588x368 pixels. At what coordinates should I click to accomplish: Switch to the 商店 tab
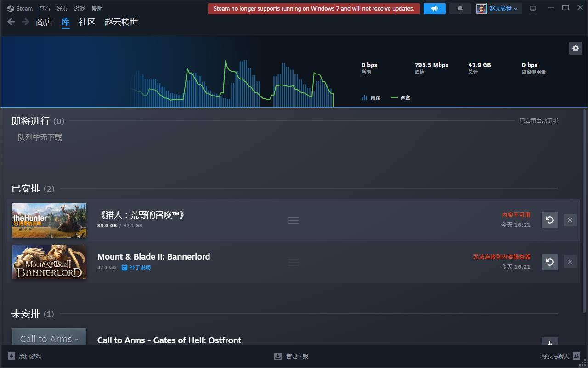point(44,22)
